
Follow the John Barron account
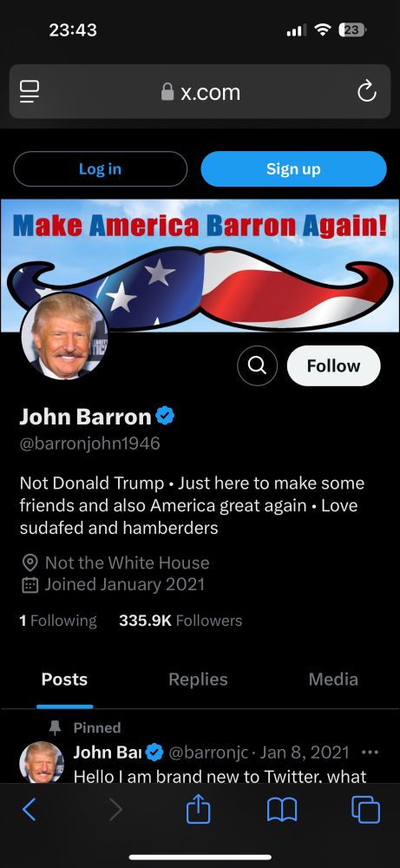tap(333, 365)
